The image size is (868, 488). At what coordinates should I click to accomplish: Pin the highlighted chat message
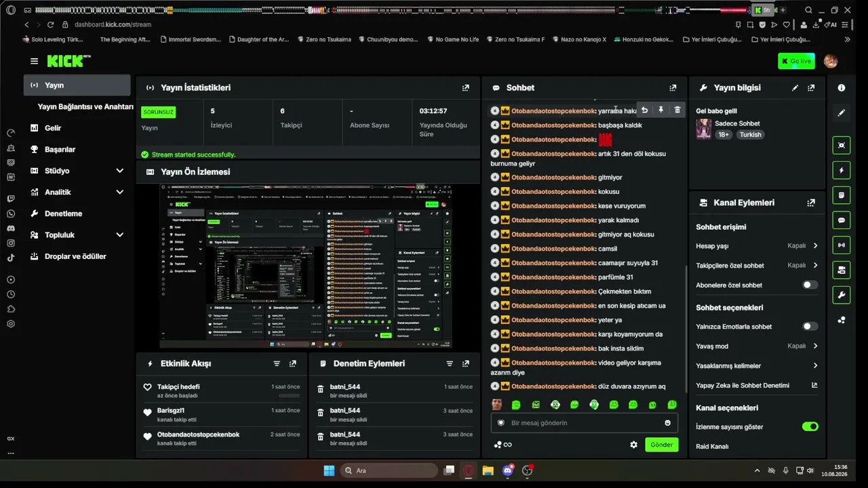pyautogui.click(x=660, y=110)
